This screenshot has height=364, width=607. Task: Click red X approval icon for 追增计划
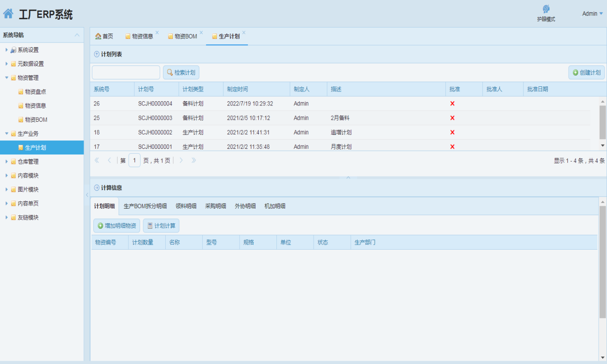tap(452, 133)
